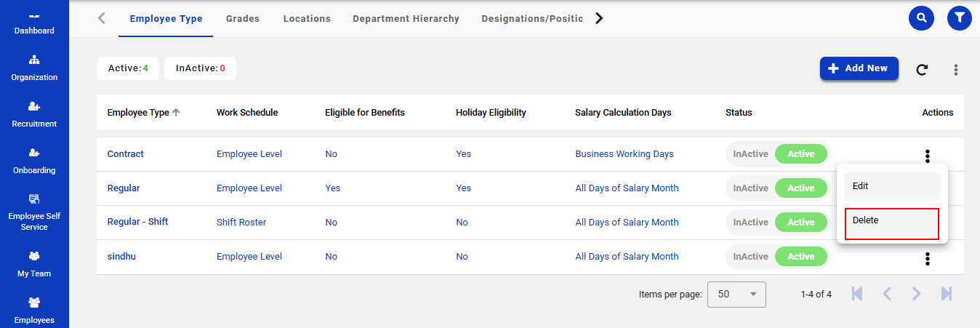This screenshot has height=328, width=980.
Task: Open the Regular - Shift employee type link
Action: pyautogui.click(x=137, y=222)
